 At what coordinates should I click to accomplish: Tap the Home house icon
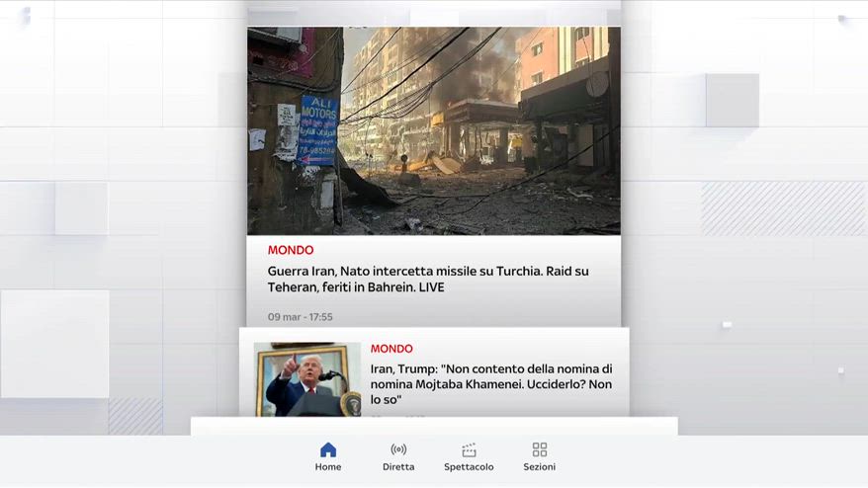(328, 449)
